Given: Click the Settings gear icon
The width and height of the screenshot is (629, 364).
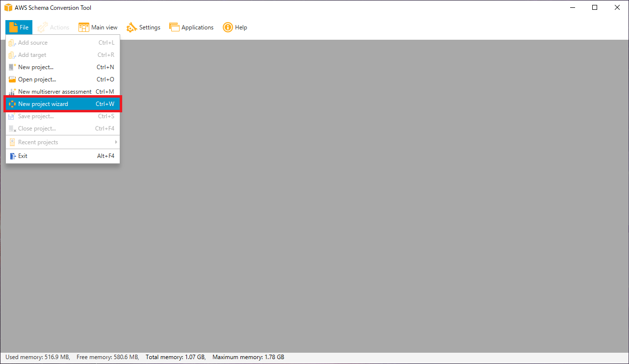Looking at the screenshot, I should (131, 27).
